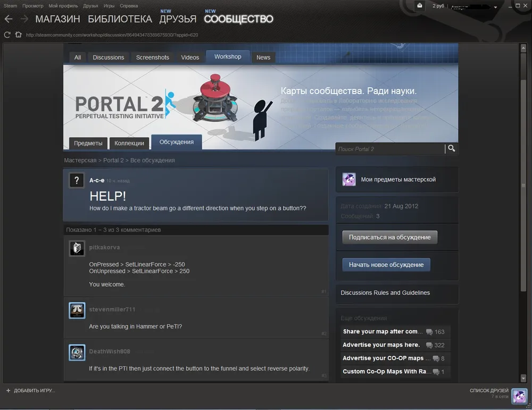
Task: Click pony avatar beside My Workshop Items
Action: click(x=349, y=179)
